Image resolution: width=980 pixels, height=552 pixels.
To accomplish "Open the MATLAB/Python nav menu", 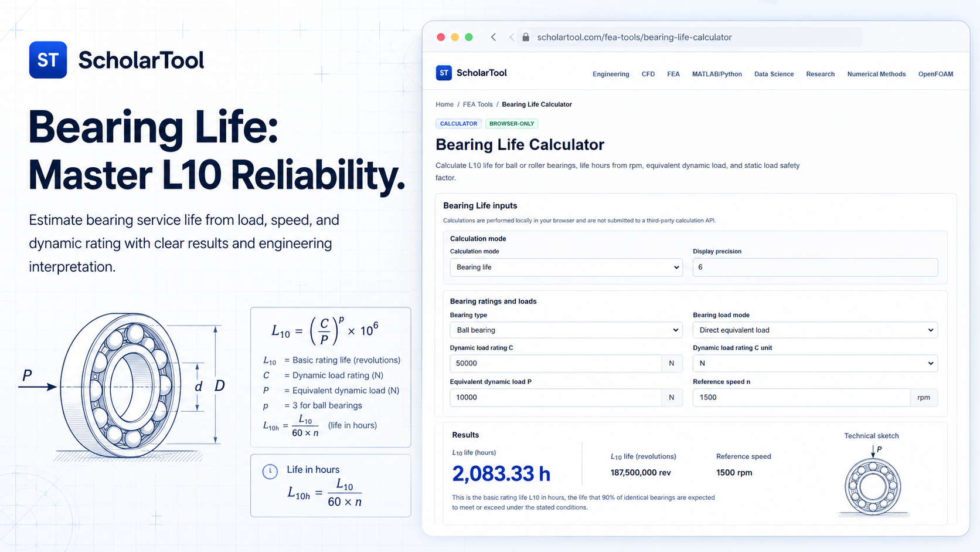I will (x=717, y=74).
